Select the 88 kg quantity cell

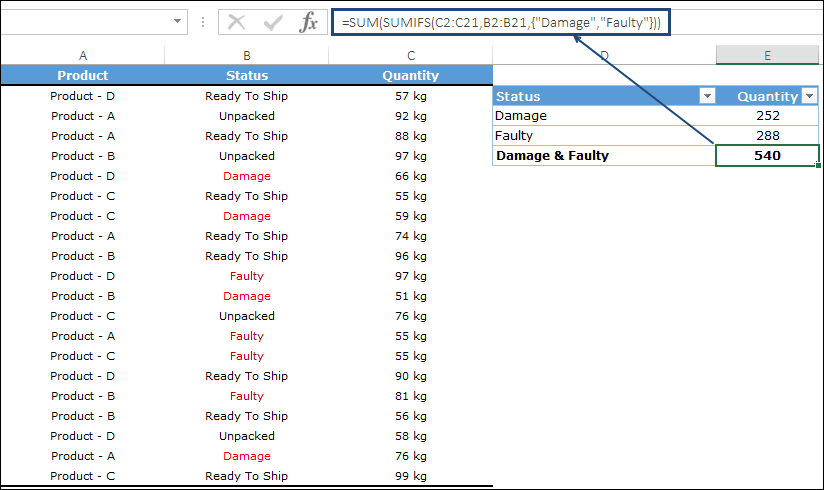point(410,136)
